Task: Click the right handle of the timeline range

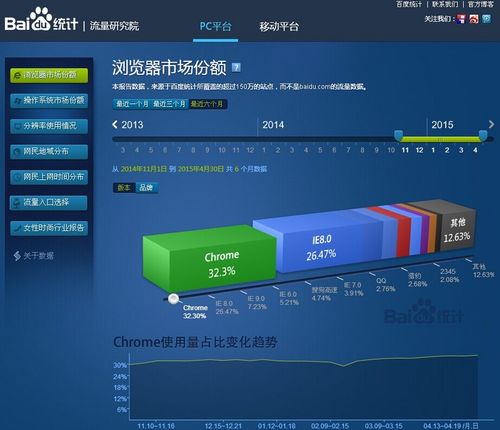Action: point(483,136)
